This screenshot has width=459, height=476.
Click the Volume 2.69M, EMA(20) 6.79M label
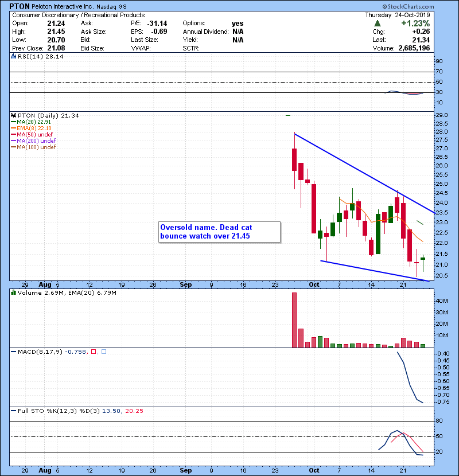point(67,293)
